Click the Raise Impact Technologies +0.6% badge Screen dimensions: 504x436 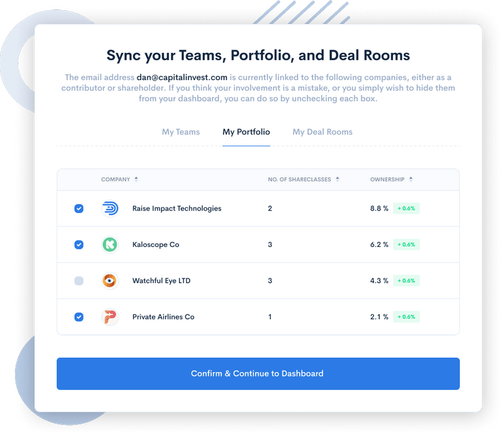[x=406, y=209]
